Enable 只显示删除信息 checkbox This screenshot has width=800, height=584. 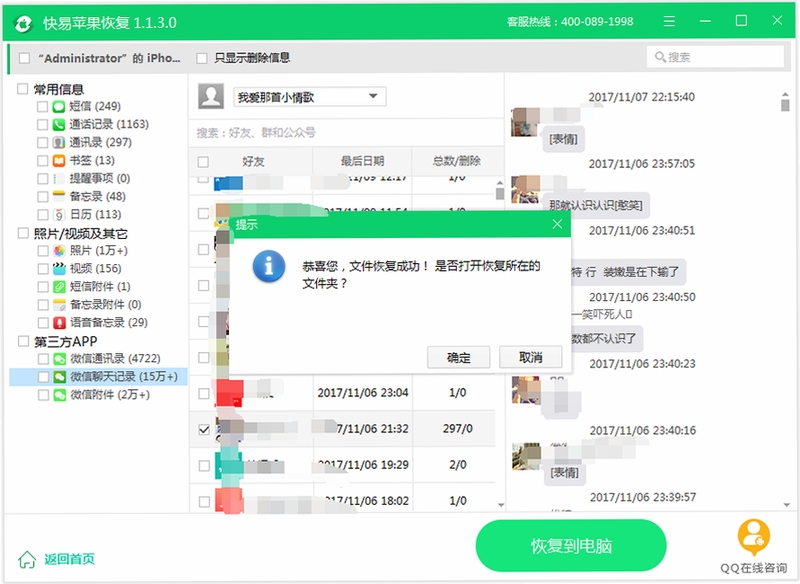tap(202, 58)
